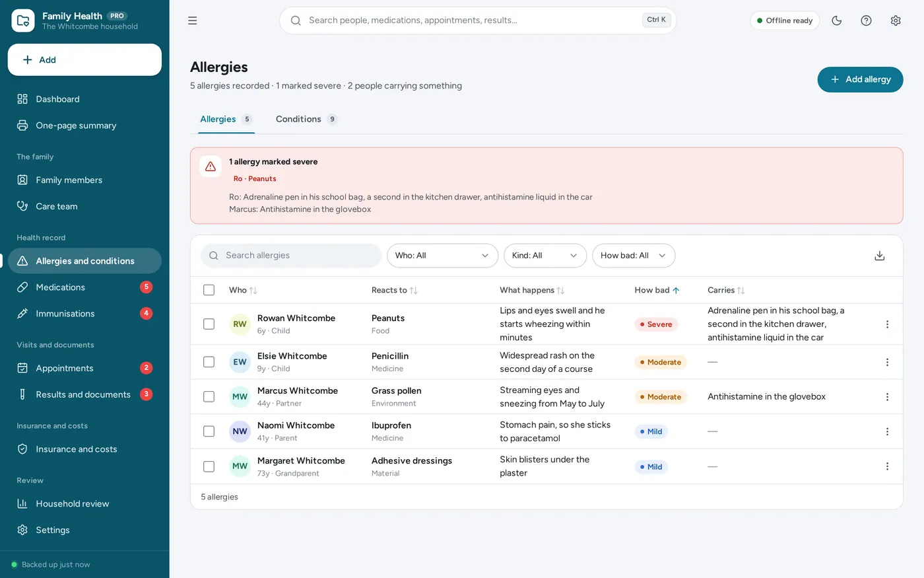Go to Immunisations in the sidebar
924x578 pixels.
pyautogui.click(x=84, y=314)
